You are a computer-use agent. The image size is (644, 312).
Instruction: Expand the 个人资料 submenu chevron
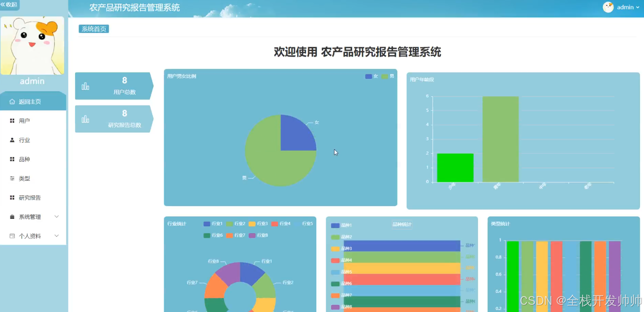(57, 236)
